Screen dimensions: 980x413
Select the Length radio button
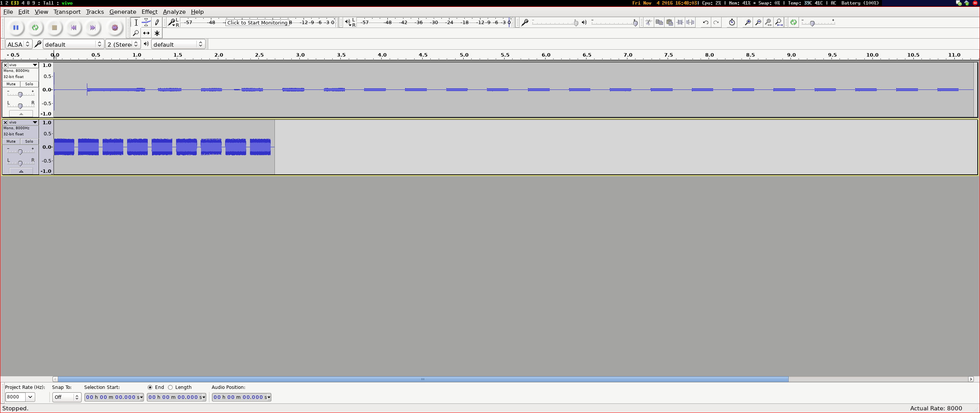click(170, 387)
